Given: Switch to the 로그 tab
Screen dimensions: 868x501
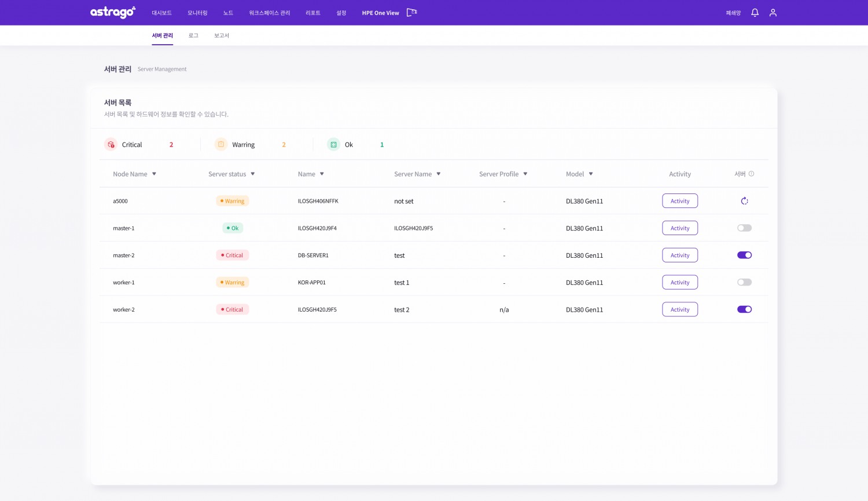Looking at the screenshot, I should click(193, 36).
